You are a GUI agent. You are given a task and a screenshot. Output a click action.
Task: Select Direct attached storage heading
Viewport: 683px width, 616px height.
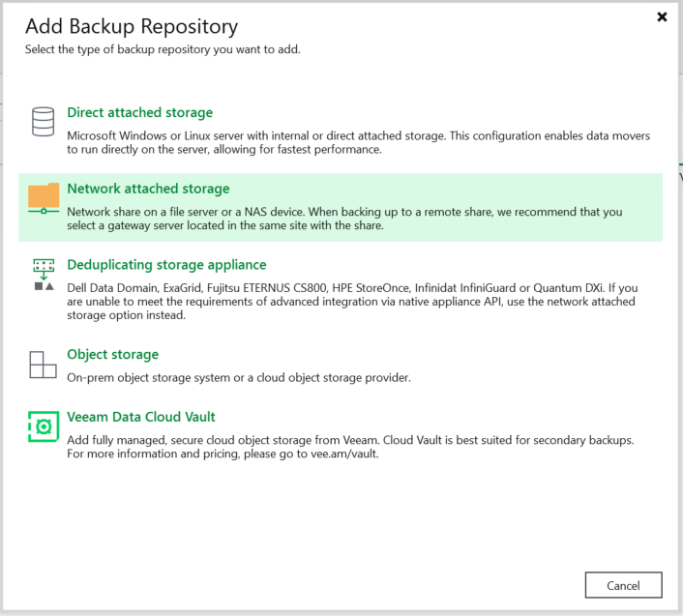(x=140, y=113)
